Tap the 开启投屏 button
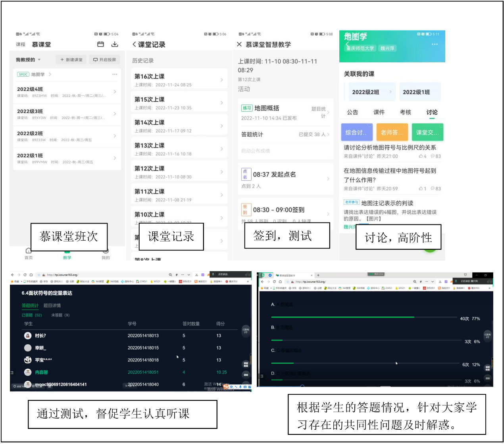Screen dimensions: 504x444 tap(104, 60)
